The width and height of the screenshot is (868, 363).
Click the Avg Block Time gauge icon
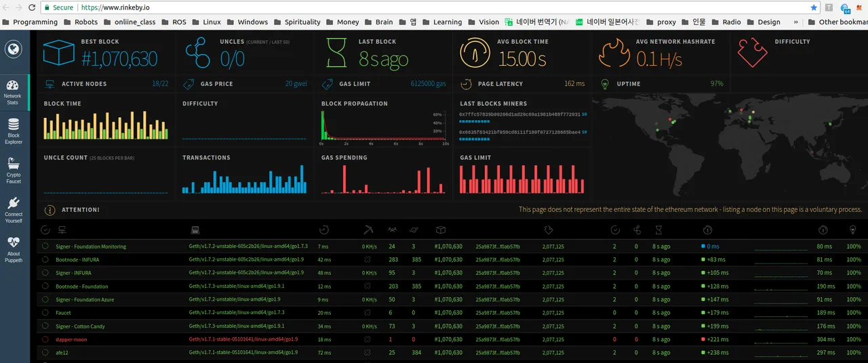point(475,53)
